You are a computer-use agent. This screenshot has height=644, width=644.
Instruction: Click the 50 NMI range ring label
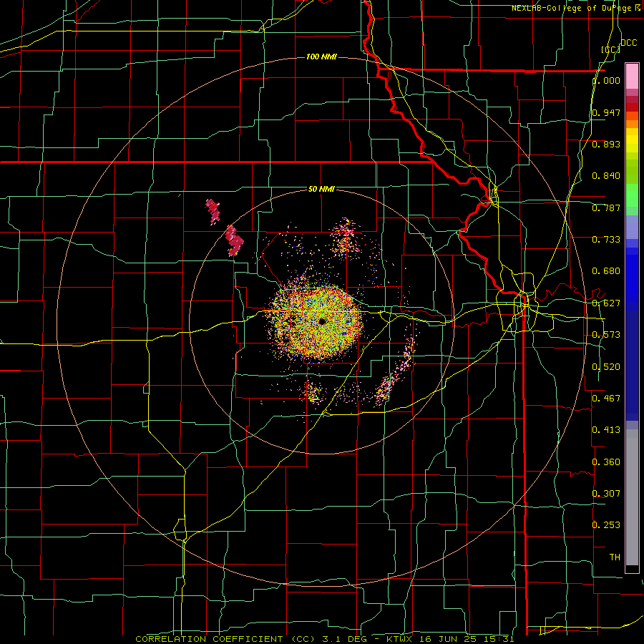321,189
